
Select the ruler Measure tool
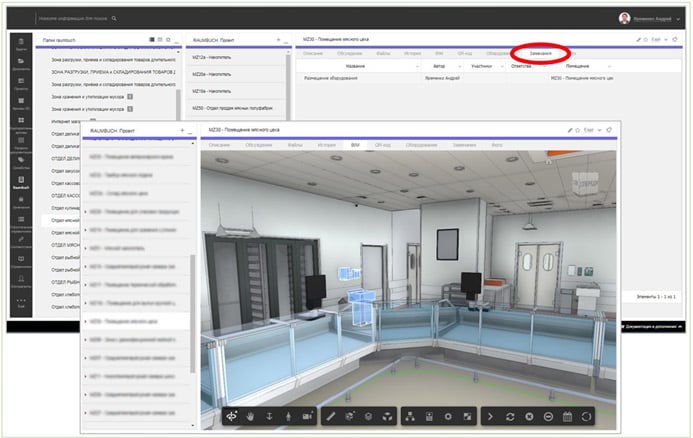click(x=331, y=416)
